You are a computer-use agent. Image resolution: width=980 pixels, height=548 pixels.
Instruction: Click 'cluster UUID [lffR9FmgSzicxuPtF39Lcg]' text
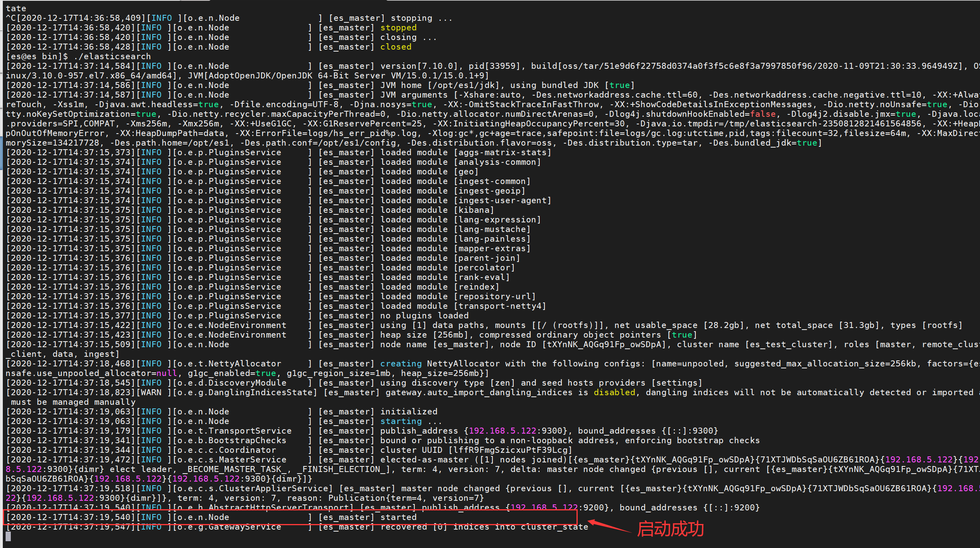coord(476,450)
